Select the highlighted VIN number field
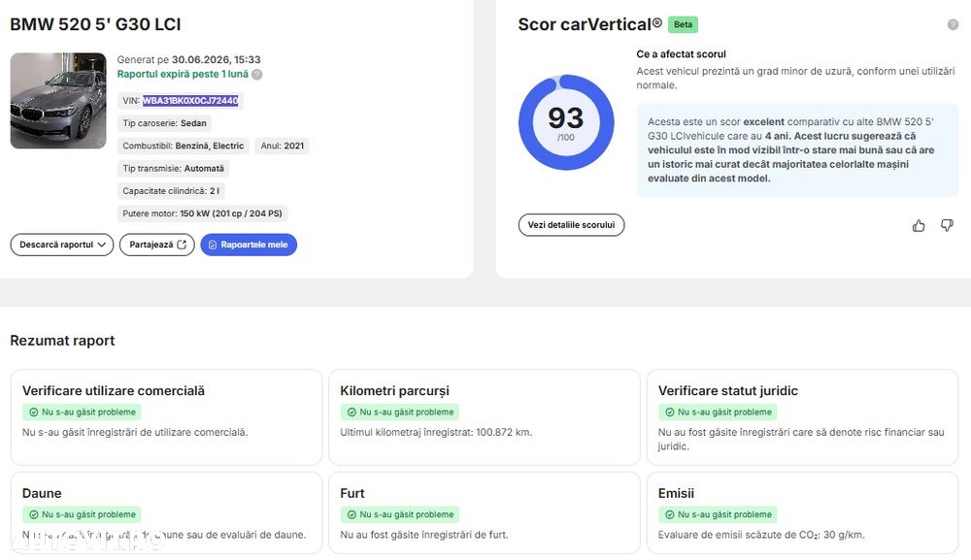971x560 pixels. [x=190, y=101]
